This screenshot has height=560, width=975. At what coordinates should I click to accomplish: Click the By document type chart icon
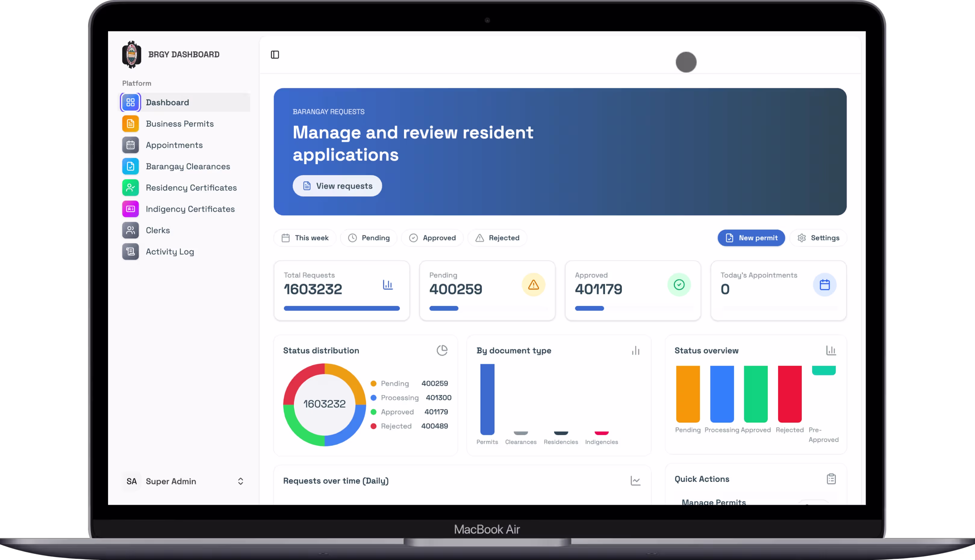coord(635,350)
